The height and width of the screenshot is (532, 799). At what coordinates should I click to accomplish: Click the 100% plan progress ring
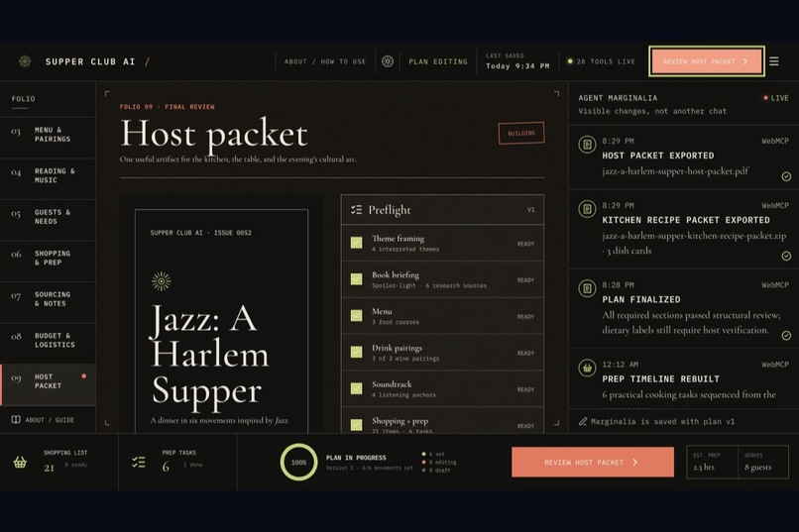pos(298,463)
